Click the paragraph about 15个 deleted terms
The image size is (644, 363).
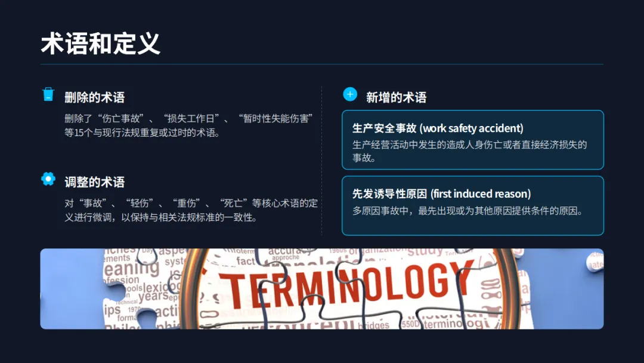point(189,125)
